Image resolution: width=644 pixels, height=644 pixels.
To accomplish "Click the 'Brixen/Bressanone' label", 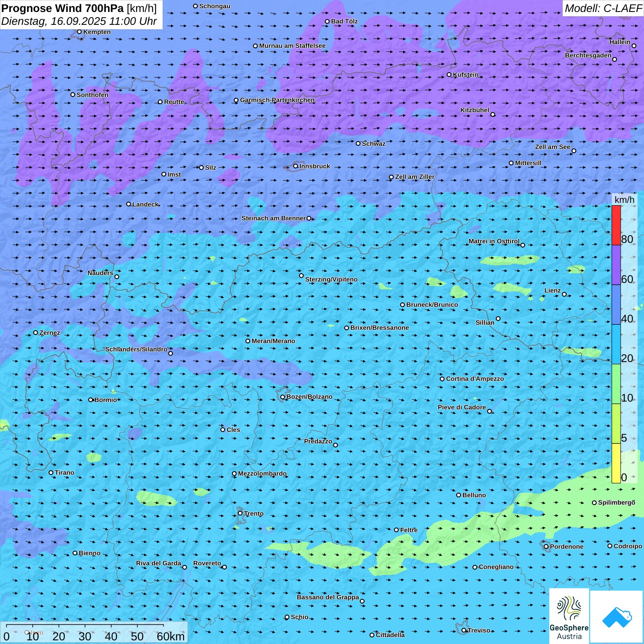I will [x=379, y=328].
